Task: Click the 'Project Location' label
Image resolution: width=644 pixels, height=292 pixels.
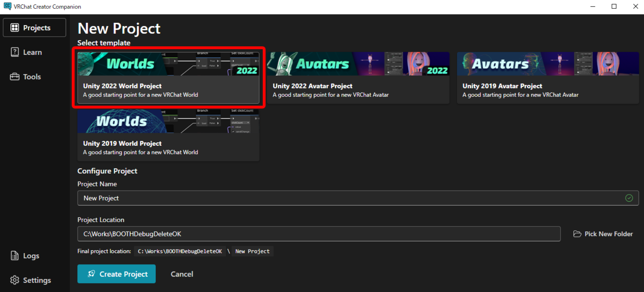Action: pyautogui.click(x=101, y=220)
